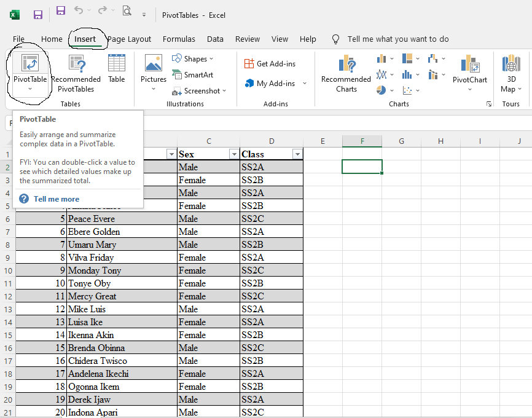Image resolution: width=532 pixels, height=418 pixels.
Task: Open the Shapes gallery
Action: [x=192, y=59]
